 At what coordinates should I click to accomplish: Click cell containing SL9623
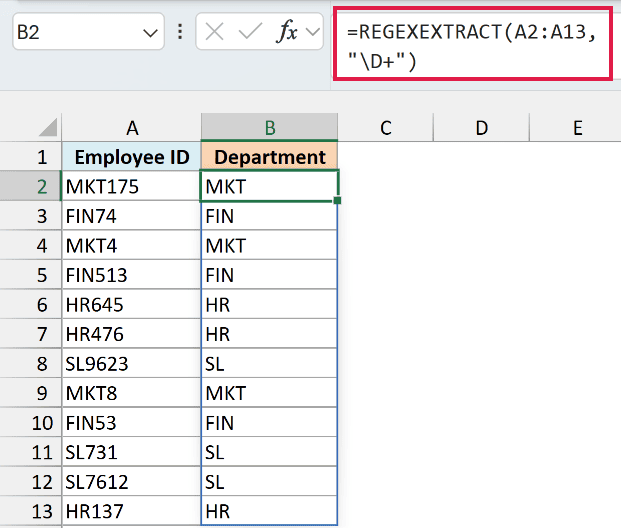[x=131, y=363]
